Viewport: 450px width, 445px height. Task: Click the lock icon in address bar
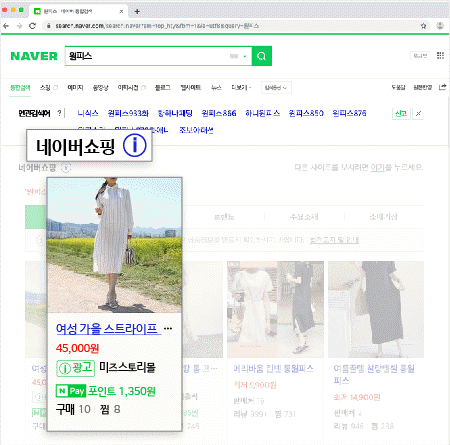coord(49,26)
